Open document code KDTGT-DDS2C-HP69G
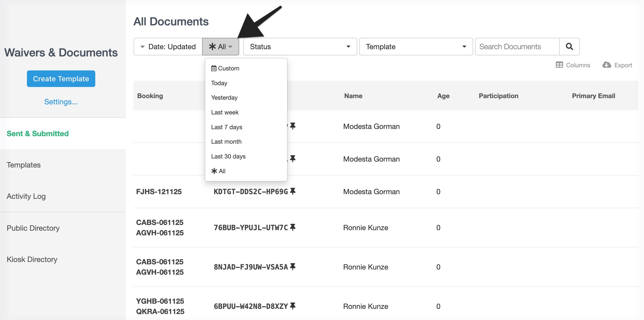 click(x=251, y=192)
